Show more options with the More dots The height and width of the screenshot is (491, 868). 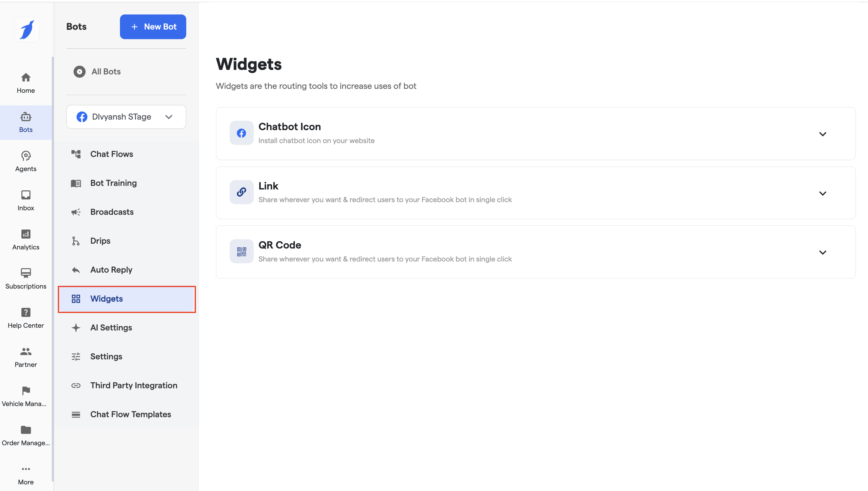pyautogui.click(x=26, y=469)
